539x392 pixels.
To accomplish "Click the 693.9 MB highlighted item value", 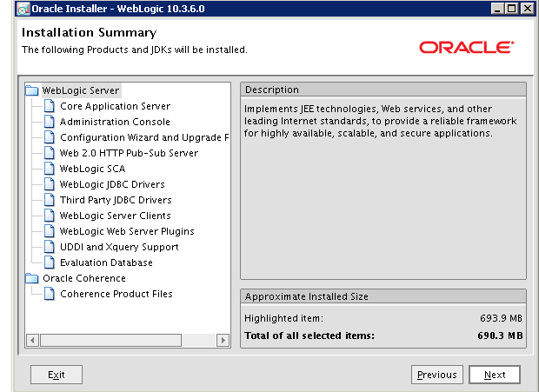I will (x=501, y=318).
